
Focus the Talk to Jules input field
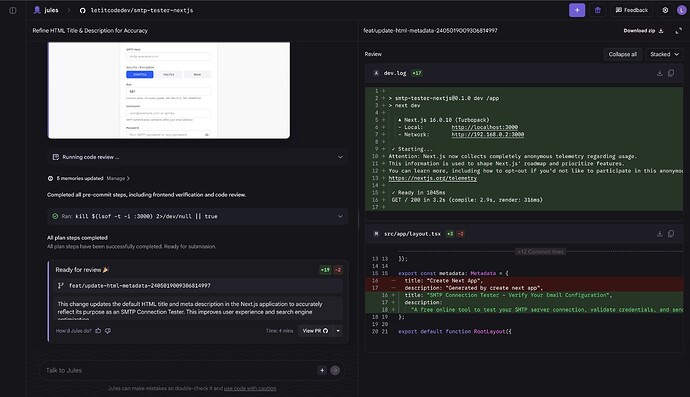[178, 370]
